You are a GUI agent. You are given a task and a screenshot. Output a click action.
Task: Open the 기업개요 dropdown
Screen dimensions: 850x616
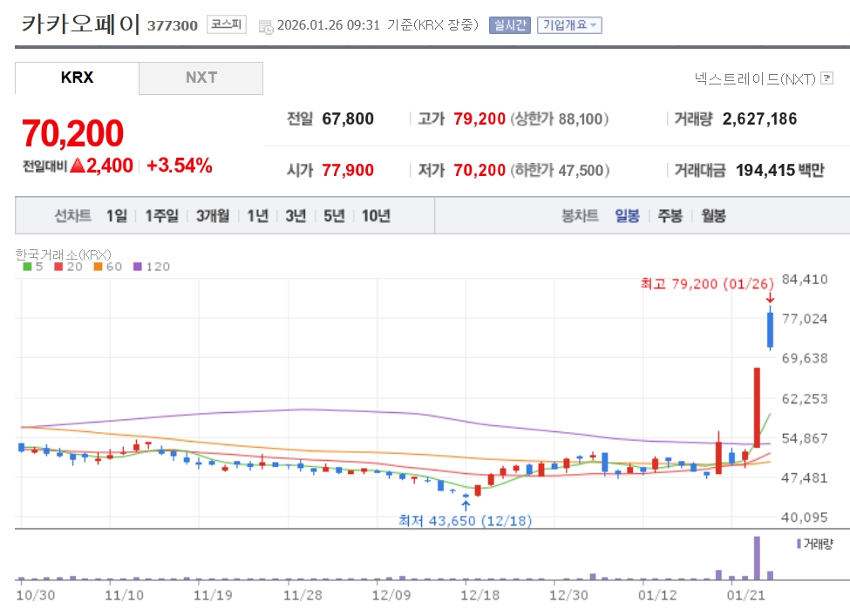569,25
